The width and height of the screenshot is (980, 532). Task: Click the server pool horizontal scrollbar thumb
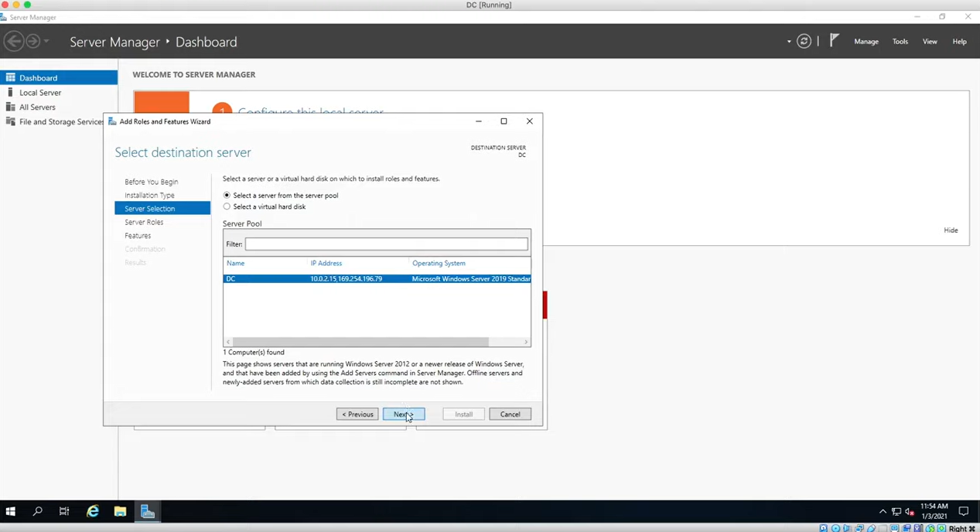360,342
